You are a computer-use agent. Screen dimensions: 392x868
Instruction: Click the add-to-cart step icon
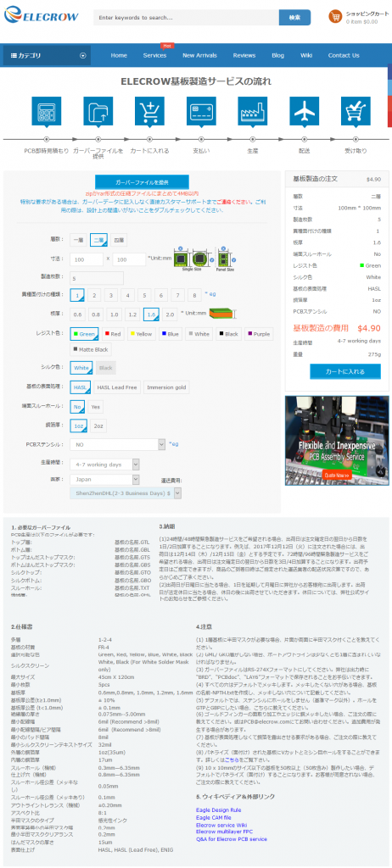point(149,111)
